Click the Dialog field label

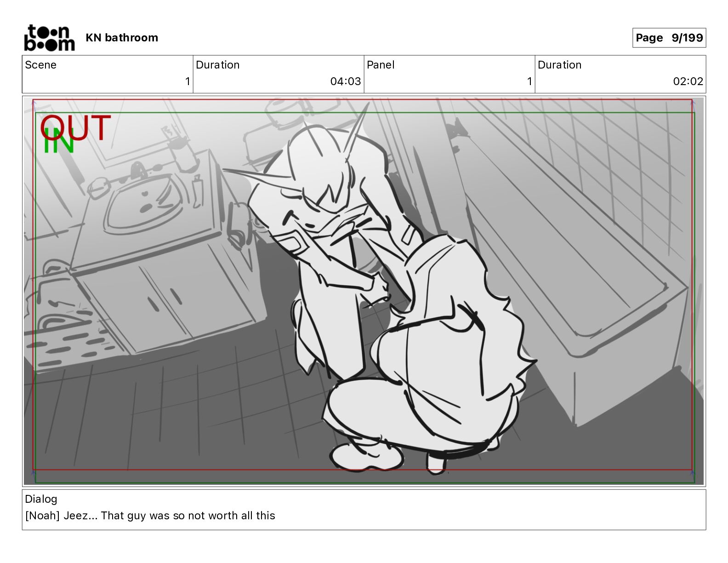click(41, 499)
